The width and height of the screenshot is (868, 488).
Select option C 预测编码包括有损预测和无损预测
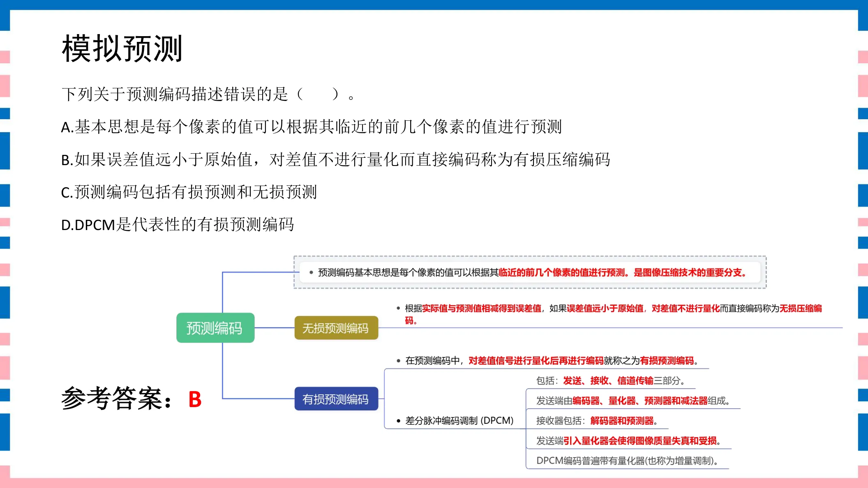pyautogui.click(x=189, y=192)
